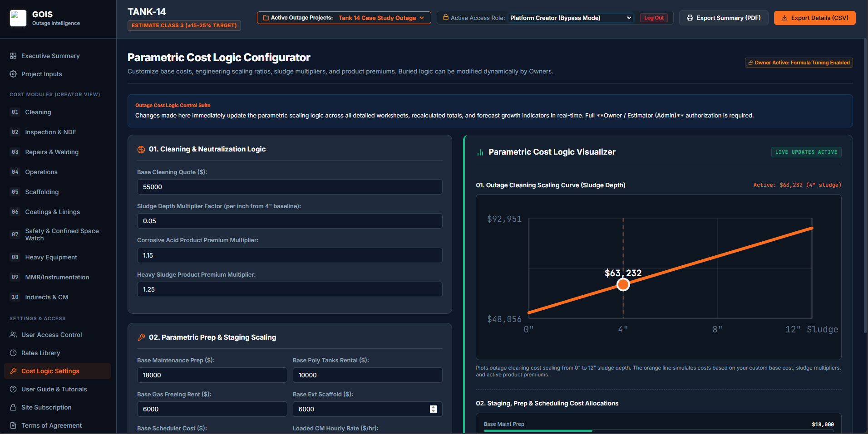
Task: Click the Live Updates Active badge
Action: 806,152
